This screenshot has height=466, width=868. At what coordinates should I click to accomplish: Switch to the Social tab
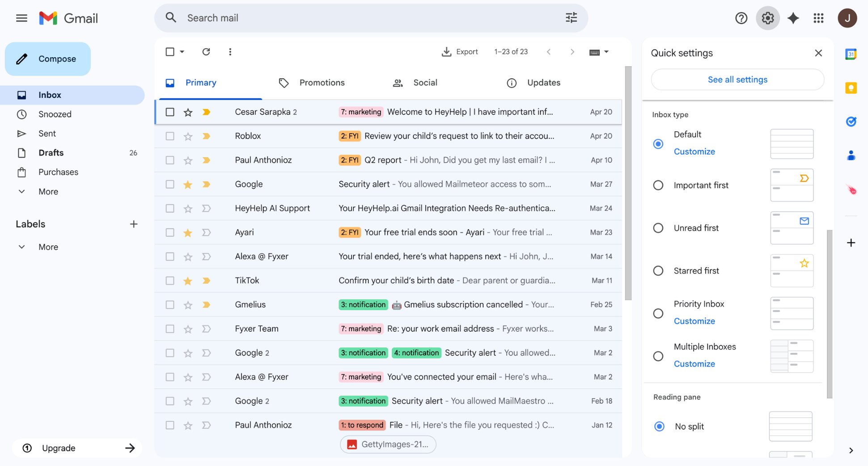(425, 83)
